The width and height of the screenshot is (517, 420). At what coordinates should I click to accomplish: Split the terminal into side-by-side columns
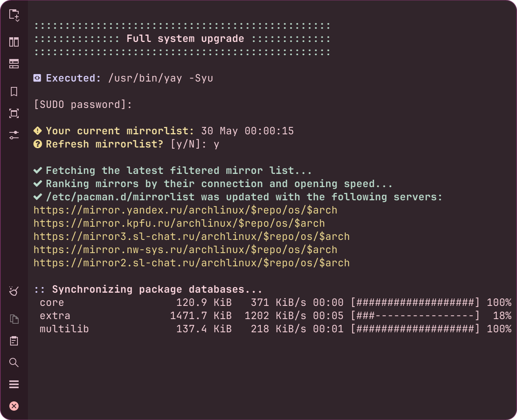tap(14, 42)
